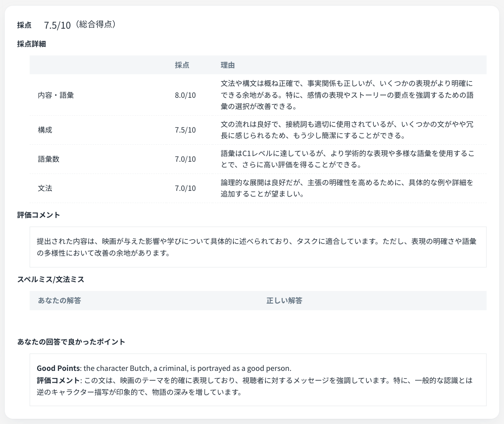
Task: Click the 評価コメント section heading
Action: coord(39,215)
